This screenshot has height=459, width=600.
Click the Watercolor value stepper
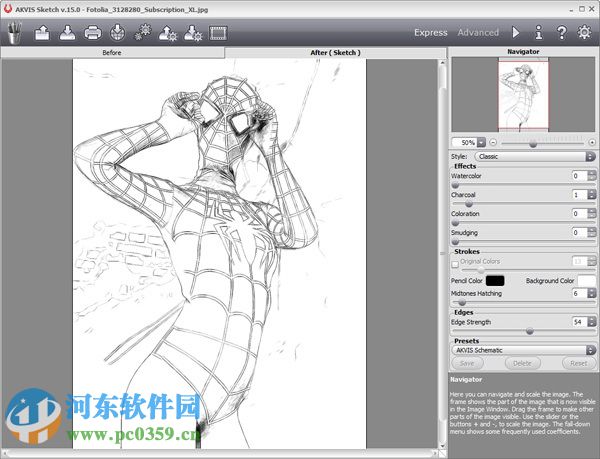[x=592, y=176]
